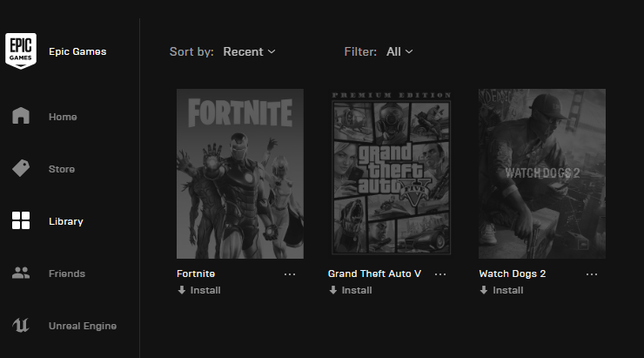Open Friends via the people icon
Screen dimensions: 644x358
click(21, 273)
